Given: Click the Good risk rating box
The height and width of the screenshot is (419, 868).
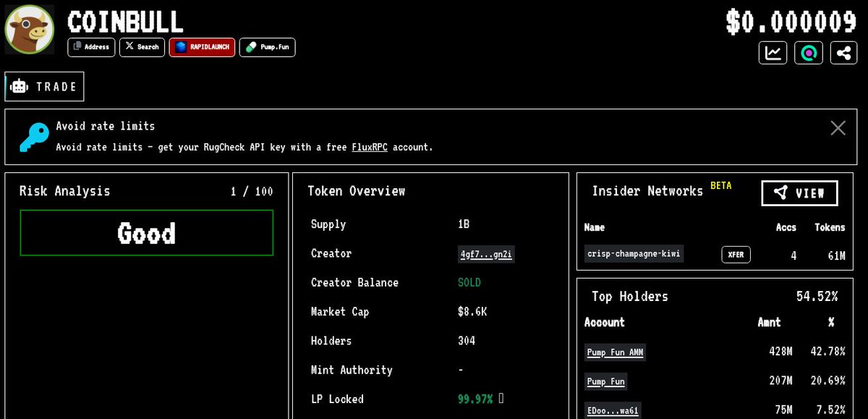Looking at the screenshot, I should tap(146, 233).
